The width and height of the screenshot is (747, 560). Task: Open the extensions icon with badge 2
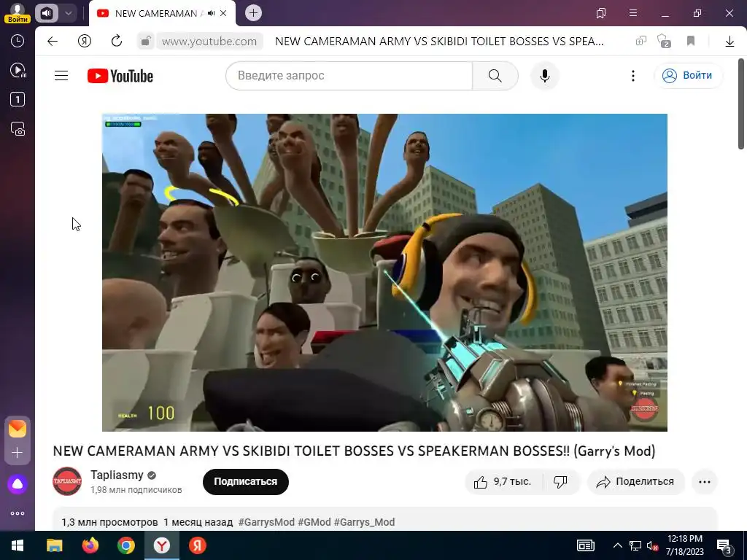[663, 42]
